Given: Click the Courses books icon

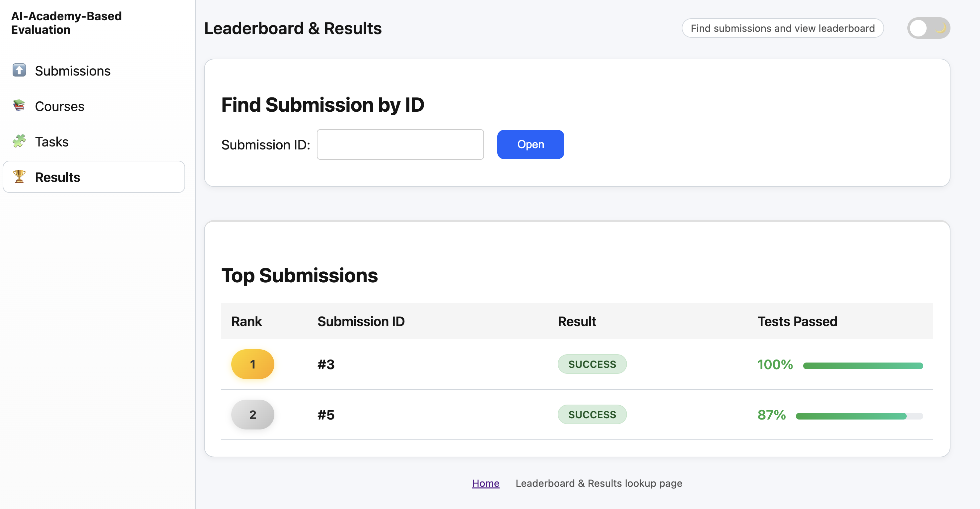Looking at the screenshot, I should coord(19,106).
